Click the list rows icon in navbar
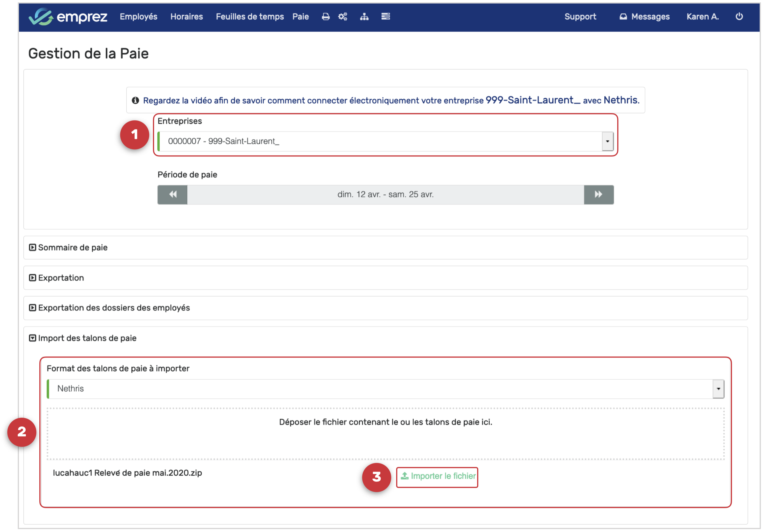 [x=385, y=17]
